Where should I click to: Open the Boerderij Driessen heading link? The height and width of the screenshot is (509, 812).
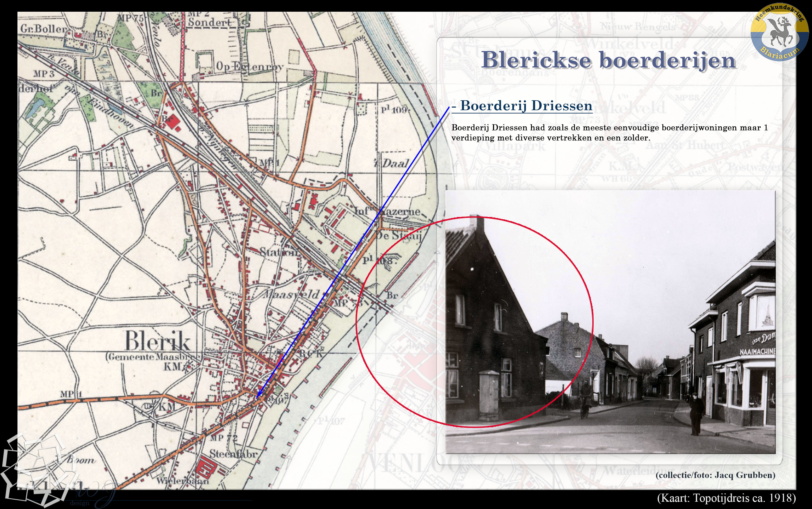pos(522,106)
